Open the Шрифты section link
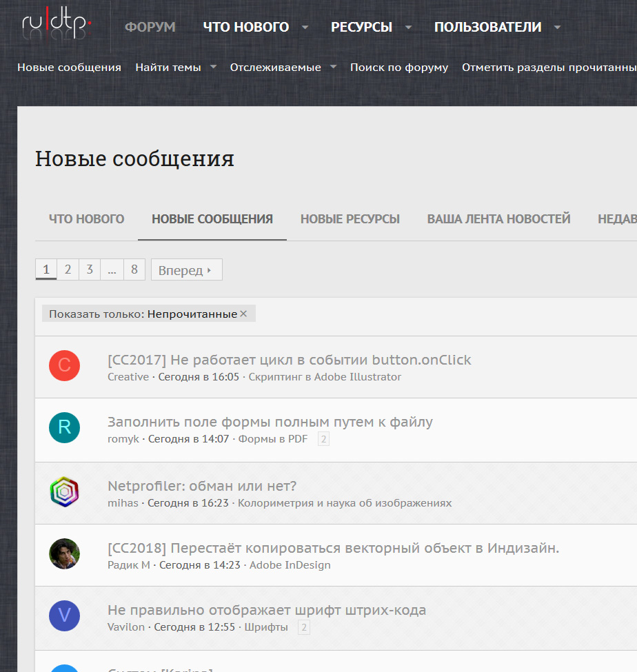The image size is (637, 672). [x=266, y=627]
